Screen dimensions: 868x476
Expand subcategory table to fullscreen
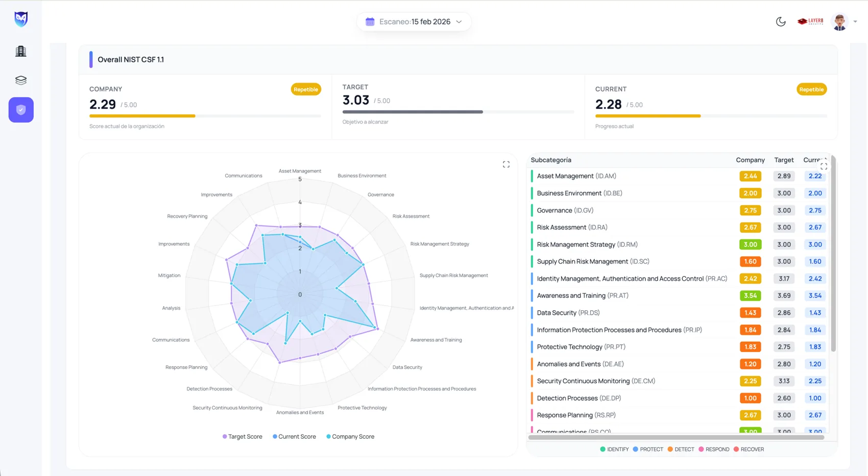tap(824, 166)
